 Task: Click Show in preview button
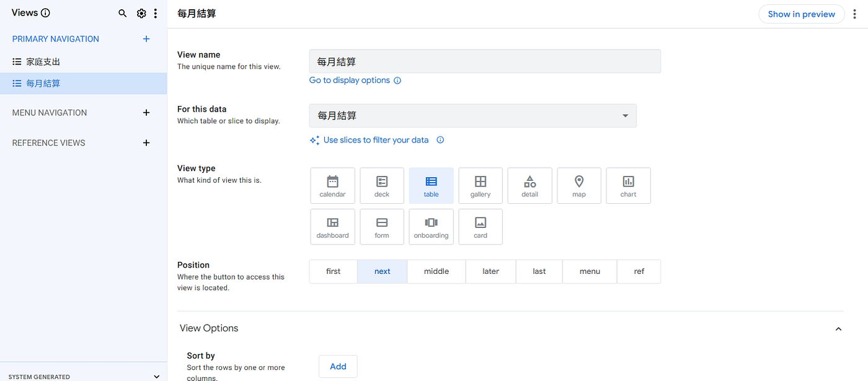pos(802,14)
